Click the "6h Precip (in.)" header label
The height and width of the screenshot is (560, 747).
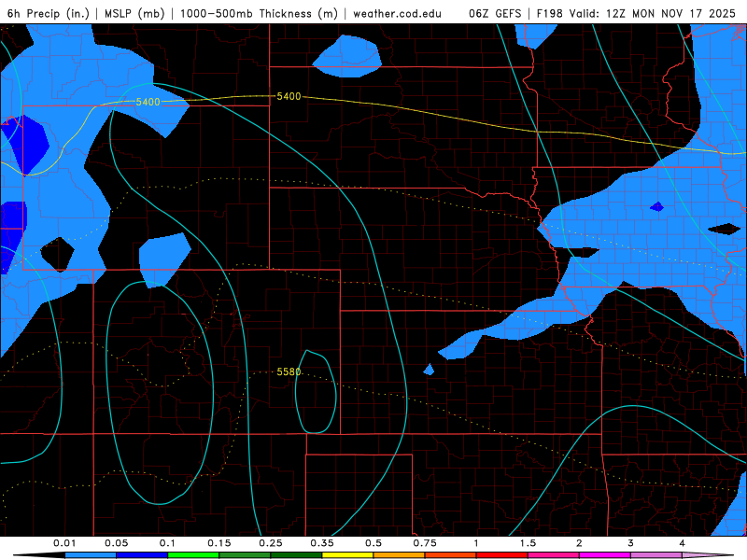(x=49, y=13)
